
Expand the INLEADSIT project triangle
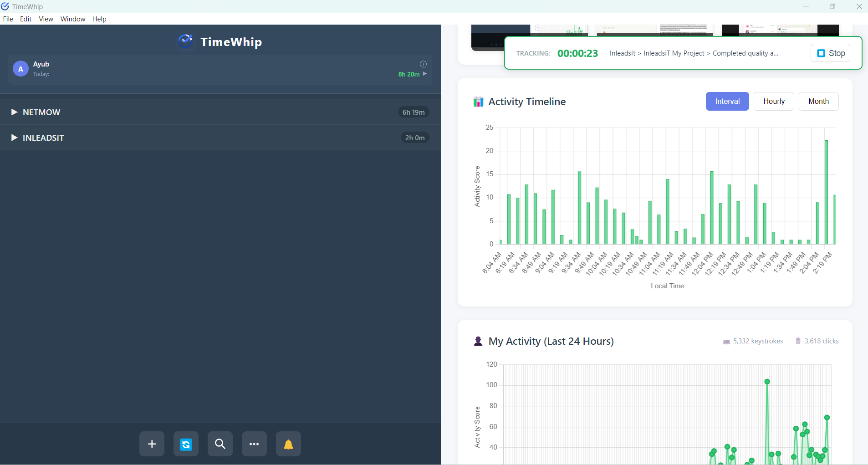[x=14, y=138]
